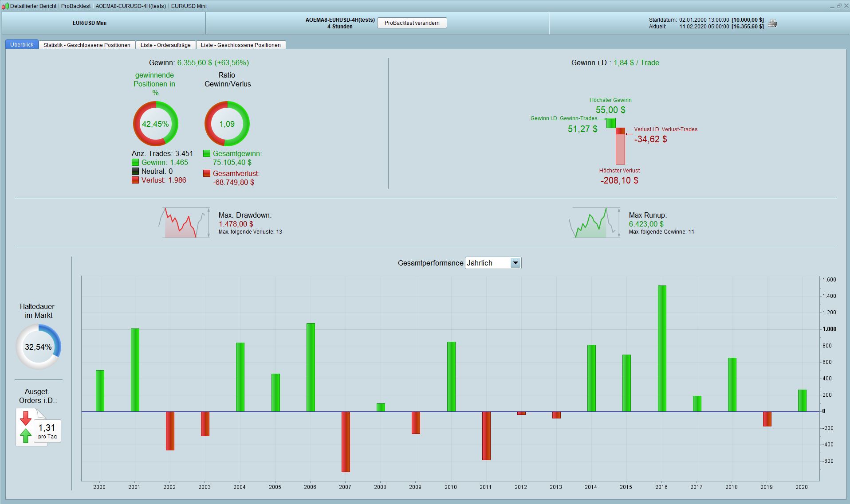Click the red 2007 performance bar
This screenshot has height=504, width=850.
[x=346, y=441]
